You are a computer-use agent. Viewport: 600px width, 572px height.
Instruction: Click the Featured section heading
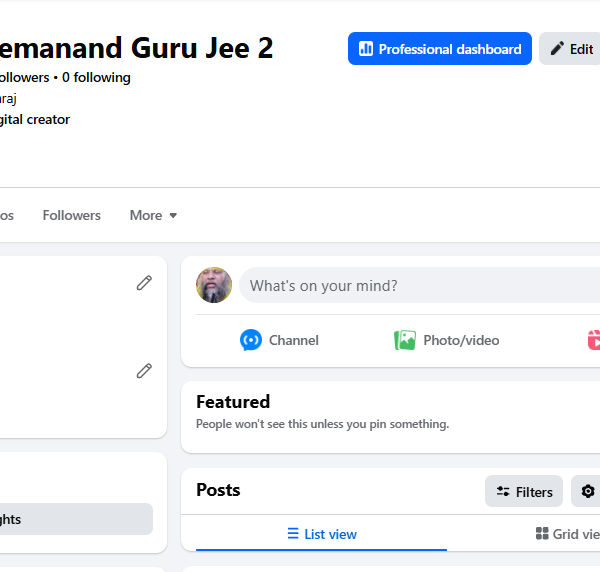coord(233,402)
